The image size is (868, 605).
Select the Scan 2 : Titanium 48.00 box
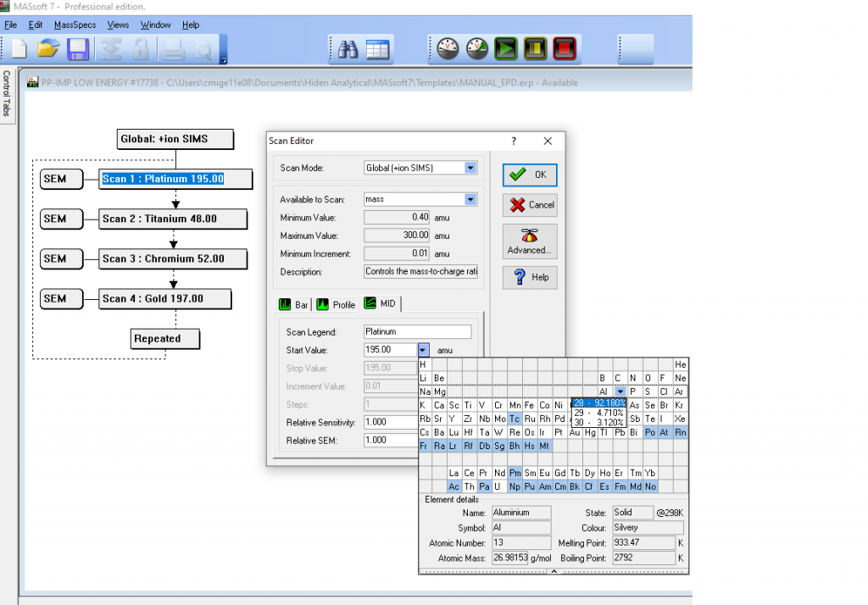[x=175, y=219]
